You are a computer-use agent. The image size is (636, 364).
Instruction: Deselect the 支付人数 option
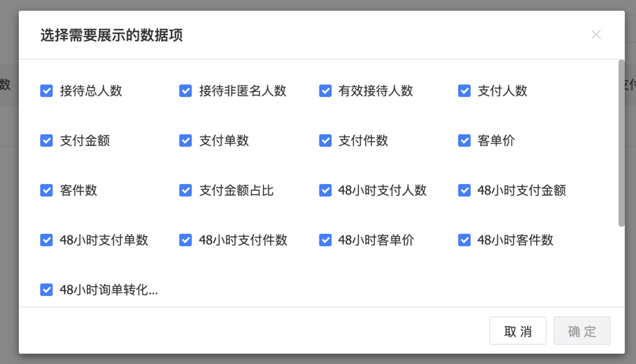464,91
